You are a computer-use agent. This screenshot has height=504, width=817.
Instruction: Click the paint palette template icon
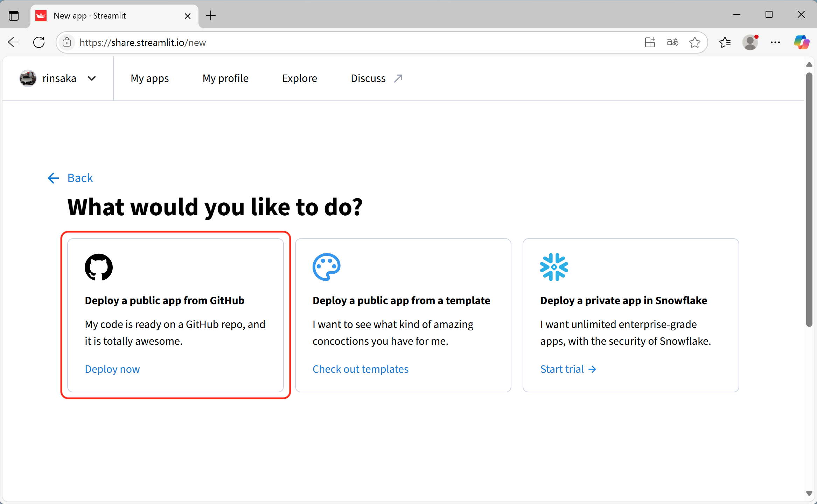coord(326,267)
